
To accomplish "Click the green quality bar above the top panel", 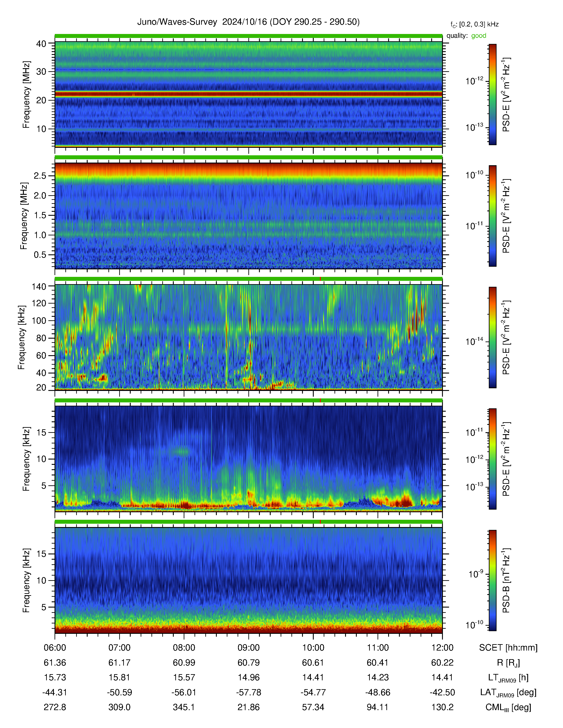I will point(248,36).
